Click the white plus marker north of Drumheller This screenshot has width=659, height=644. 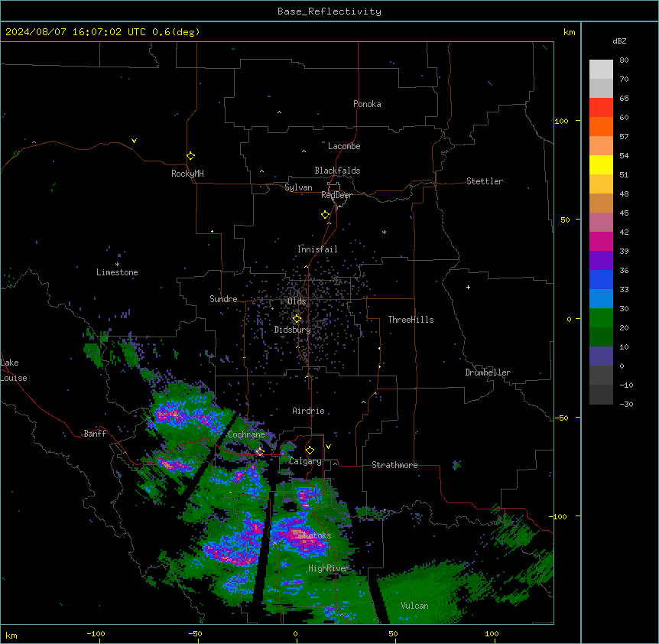tap(468, 287)
